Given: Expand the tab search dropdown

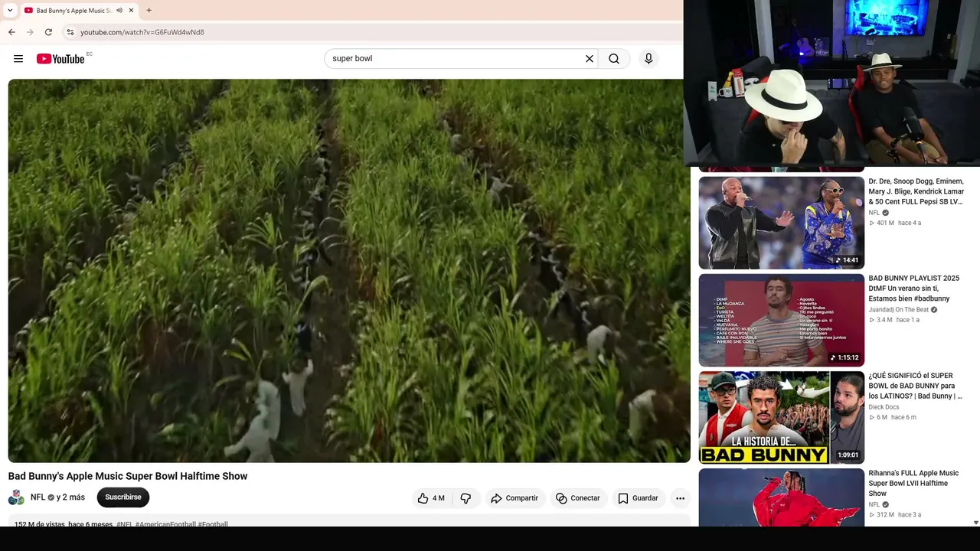Looking at the screenshot, I should coord(10,11).
